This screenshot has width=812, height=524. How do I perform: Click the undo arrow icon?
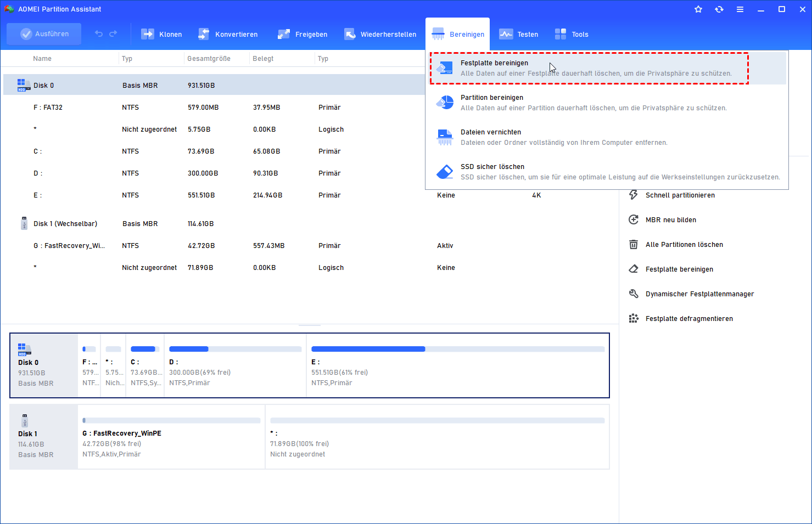pyautogui.click(x=99, y=34)
